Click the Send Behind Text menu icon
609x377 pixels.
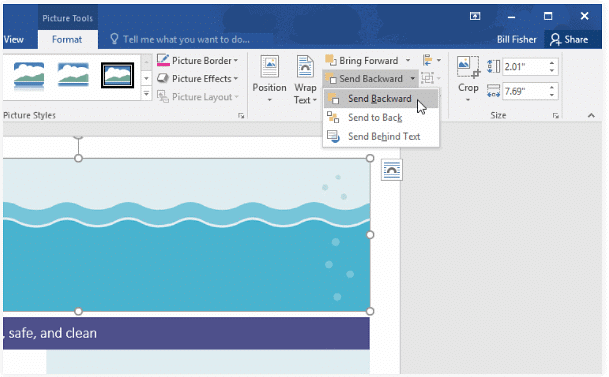point(333,136)
